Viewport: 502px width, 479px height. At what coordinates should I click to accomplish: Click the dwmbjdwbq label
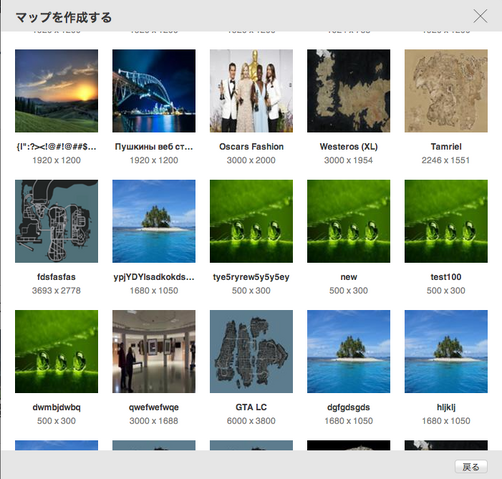(x=56, y=407)
